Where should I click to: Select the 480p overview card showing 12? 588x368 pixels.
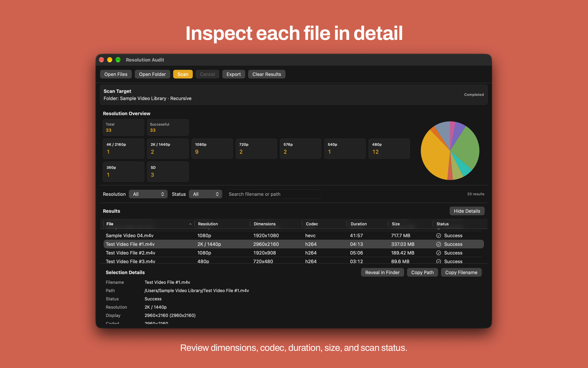(x=389, y=149)
